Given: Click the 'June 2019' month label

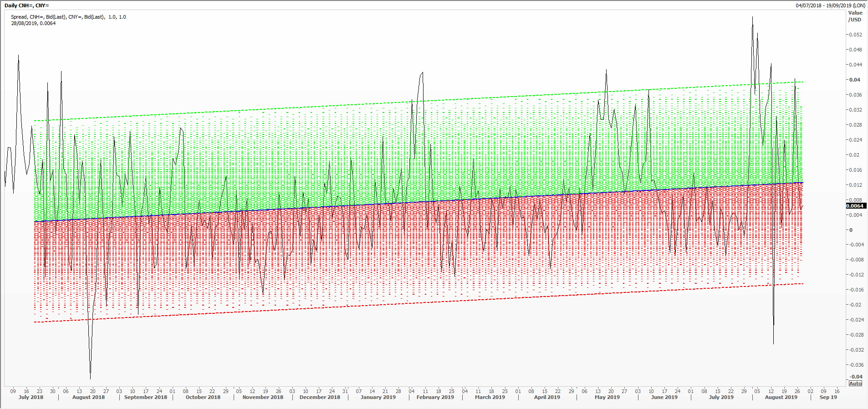Looking at the screenshot, I should (664, 397).
